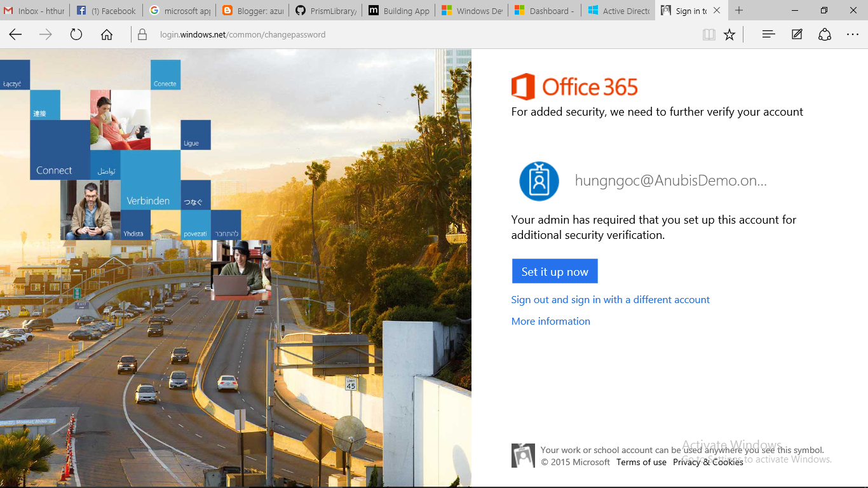
Task: Click the povezati tile in the collage
Action: tap(196, 225)
